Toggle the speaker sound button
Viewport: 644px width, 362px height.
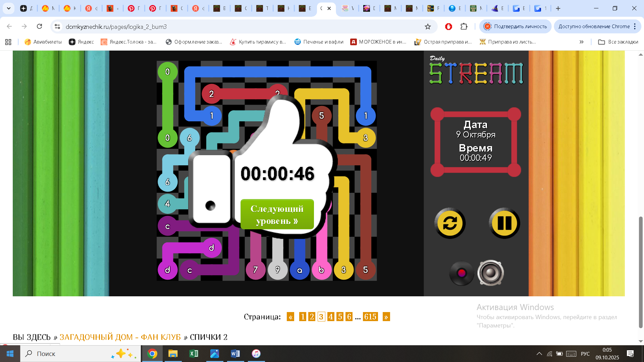pyautogui.click(x=490, y=273)
